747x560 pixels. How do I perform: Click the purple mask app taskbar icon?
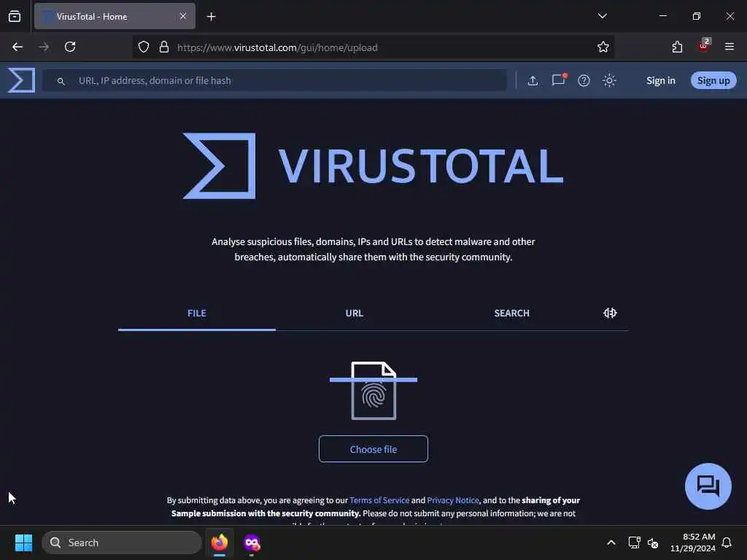tap(252, 542)
